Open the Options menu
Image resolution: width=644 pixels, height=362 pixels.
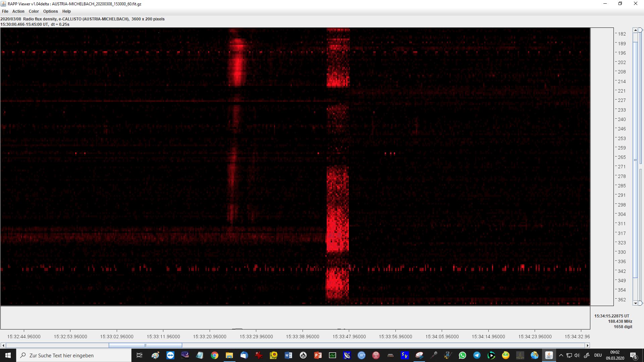[51, 11]
